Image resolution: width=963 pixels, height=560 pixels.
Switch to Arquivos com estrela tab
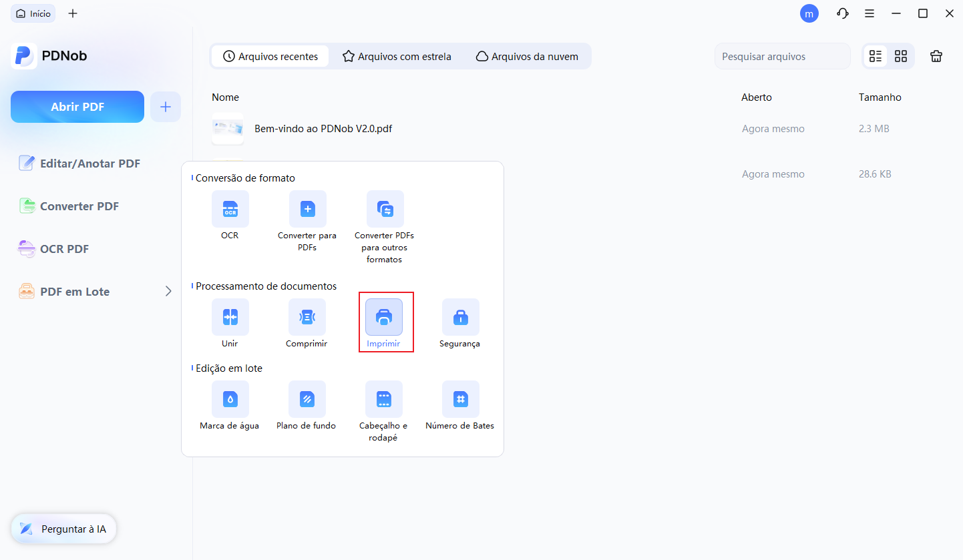397,57
